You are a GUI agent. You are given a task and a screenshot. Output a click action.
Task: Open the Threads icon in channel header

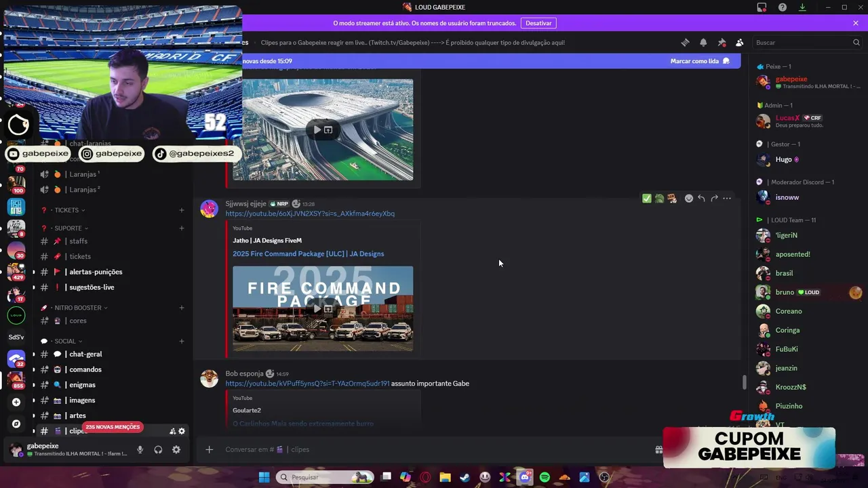tap(685, 42)
